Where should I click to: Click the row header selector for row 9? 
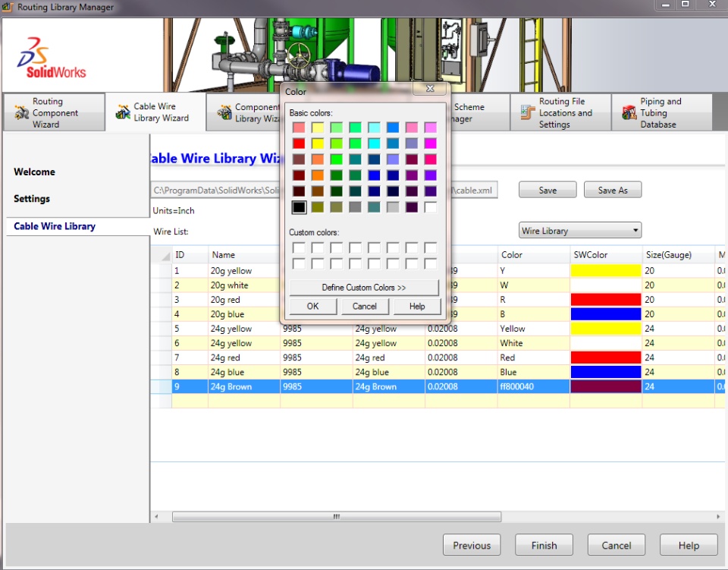[161, 386]
